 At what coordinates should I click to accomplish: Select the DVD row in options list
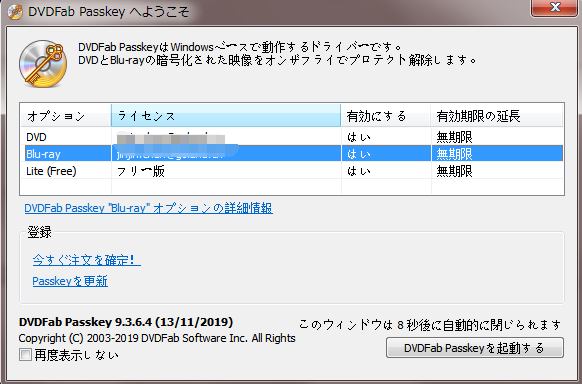(291, 137)
